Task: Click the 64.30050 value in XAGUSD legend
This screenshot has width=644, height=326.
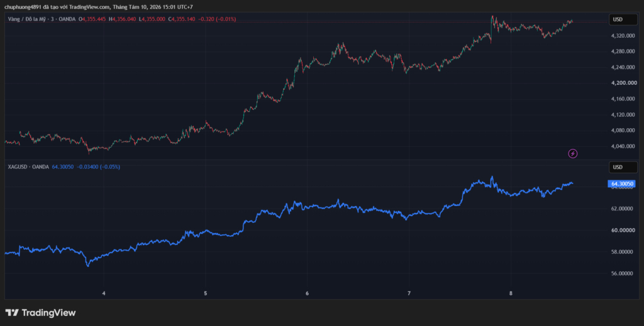Action: (x=63, y=167)
